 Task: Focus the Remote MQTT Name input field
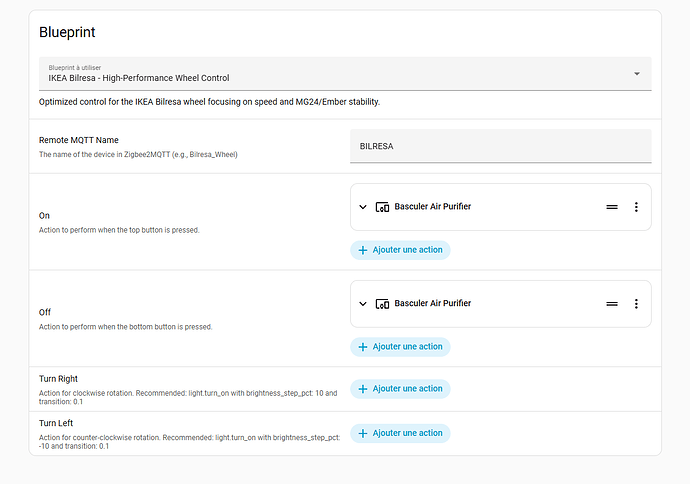point(500,146)
